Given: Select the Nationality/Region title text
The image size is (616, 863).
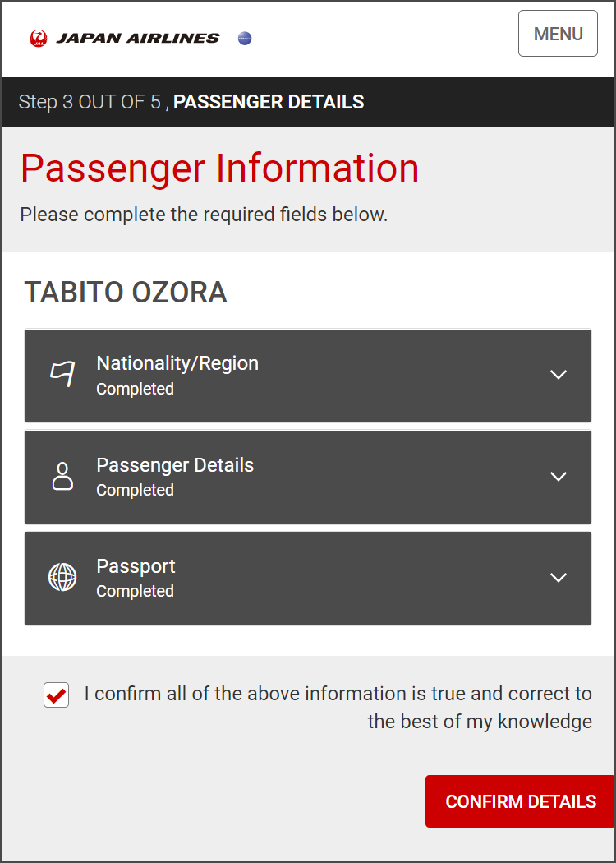Looking at the screenshot, I should click(177, 363).
